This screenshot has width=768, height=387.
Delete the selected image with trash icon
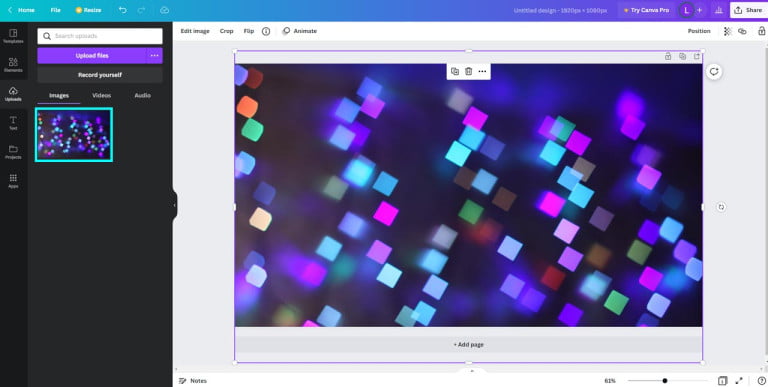point(468,72)
